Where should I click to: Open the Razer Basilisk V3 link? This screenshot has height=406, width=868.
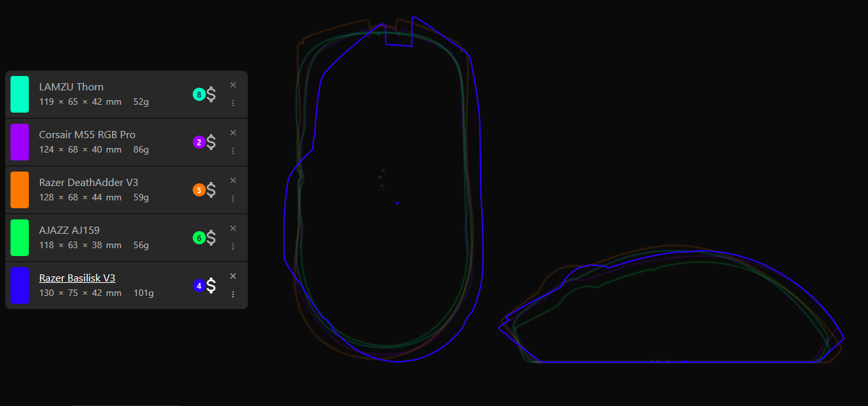click(x=77, y=278)
